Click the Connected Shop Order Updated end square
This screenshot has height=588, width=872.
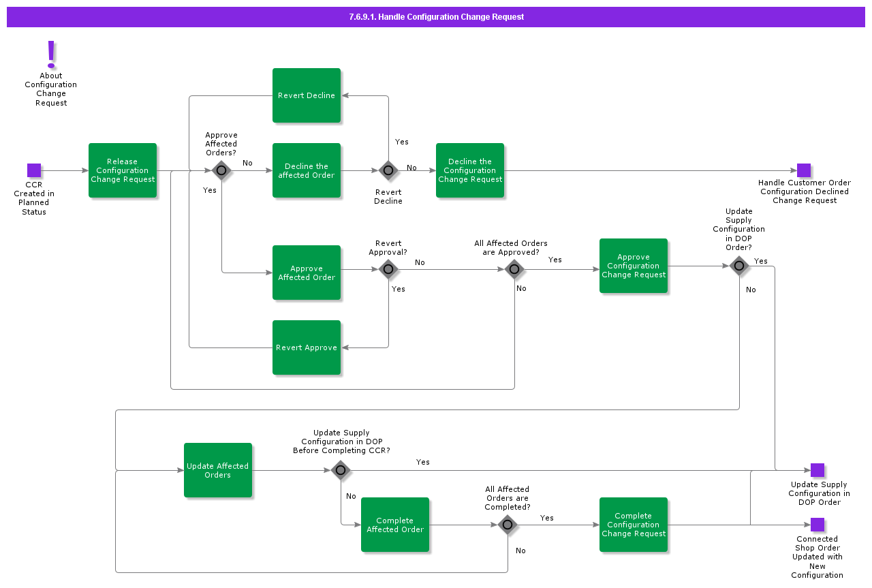817,525
